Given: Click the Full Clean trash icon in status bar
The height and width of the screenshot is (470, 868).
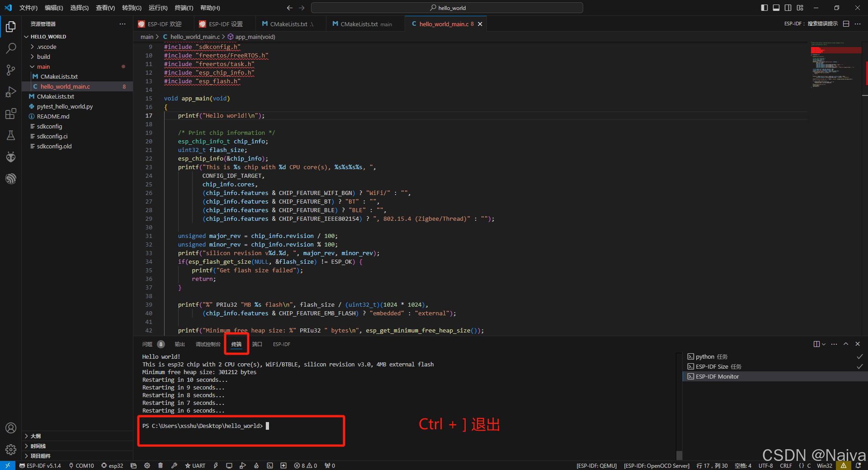Looking at the screenshot, I should point(160,465).
